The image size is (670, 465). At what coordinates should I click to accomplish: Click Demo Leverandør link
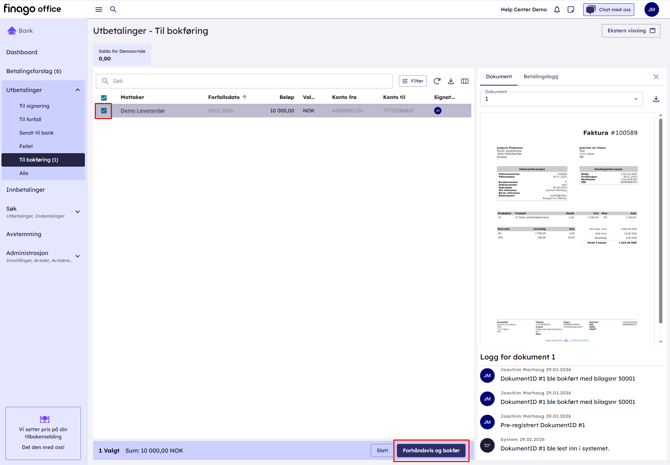coord(143,111)
